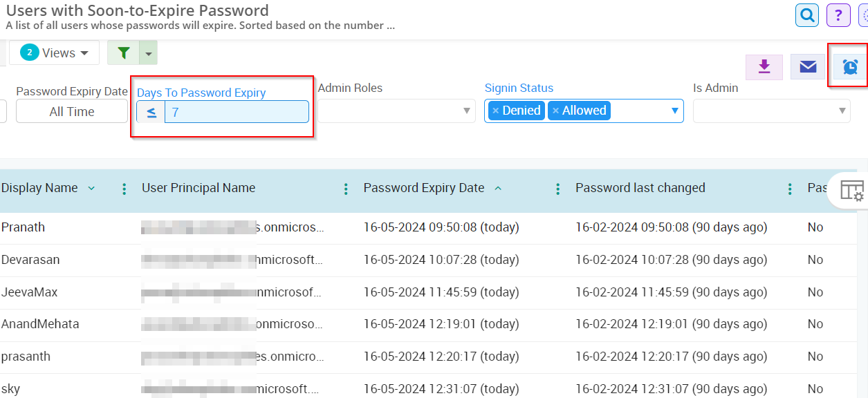This screenshot has width=868, height=398.
Task: Open Password Expiry Date column options menu
Action: pos(558,189)
